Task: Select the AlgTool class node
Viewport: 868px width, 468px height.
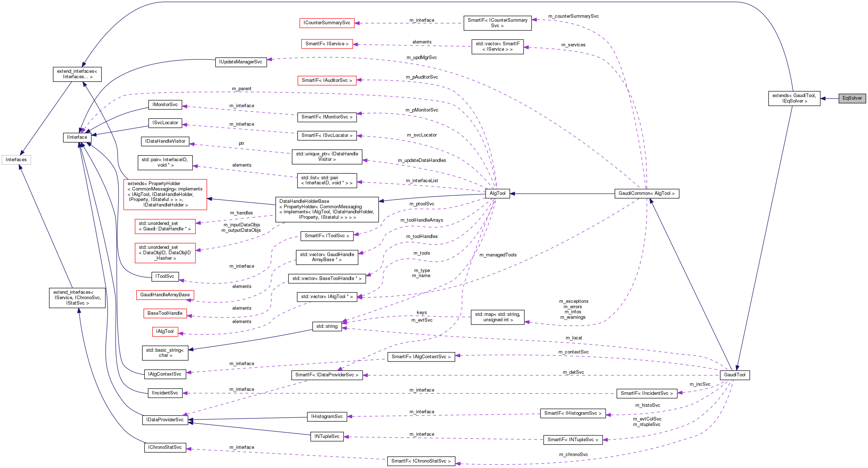Action: point(498,193)
